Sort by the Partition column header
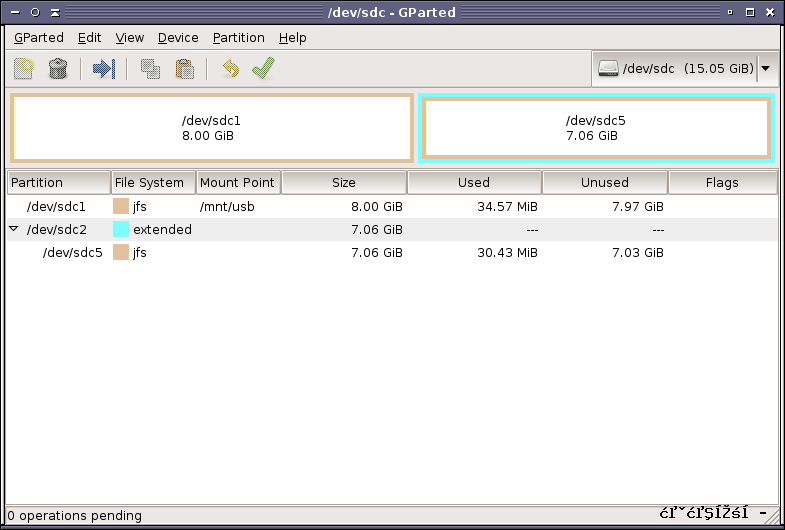The image size is (785, 530). 59,182
